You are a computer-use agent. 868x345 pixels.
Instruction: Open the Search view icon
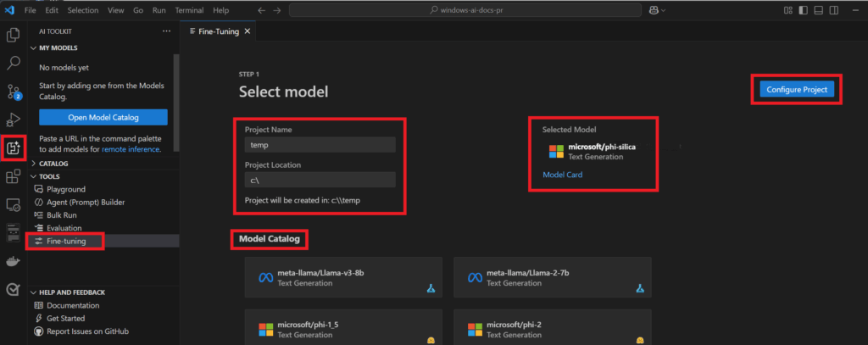coord(13,63)
